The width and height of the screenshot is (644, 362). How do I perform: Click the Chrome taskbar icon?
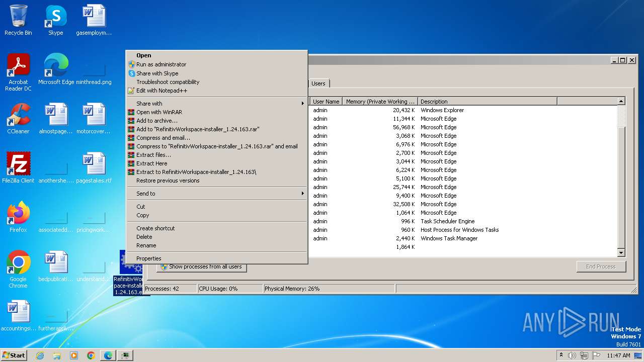[x=91, y=355]
